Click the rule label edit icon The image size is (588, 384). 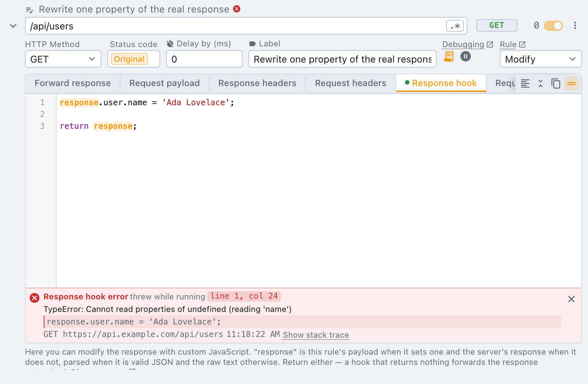pos(29,10)
